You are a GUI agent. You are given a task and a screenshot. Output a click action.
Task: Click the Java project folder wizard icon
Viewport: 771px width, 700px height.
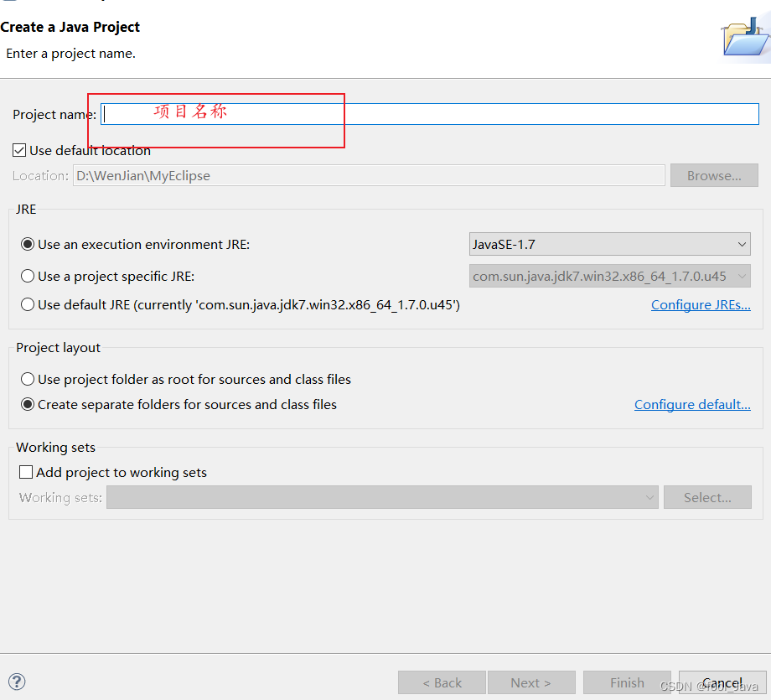745,38
